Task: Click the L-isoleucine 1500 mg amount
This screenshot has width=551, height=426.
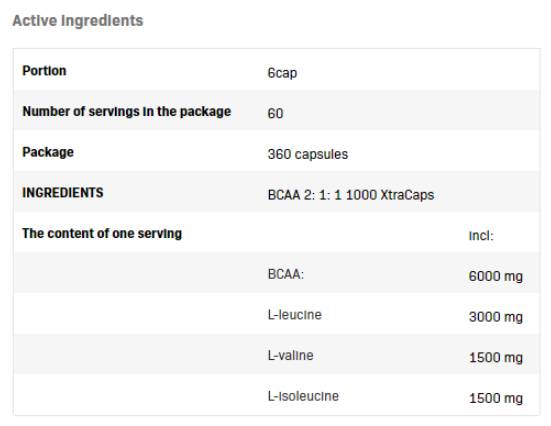Action: click(x=496, y=399)
